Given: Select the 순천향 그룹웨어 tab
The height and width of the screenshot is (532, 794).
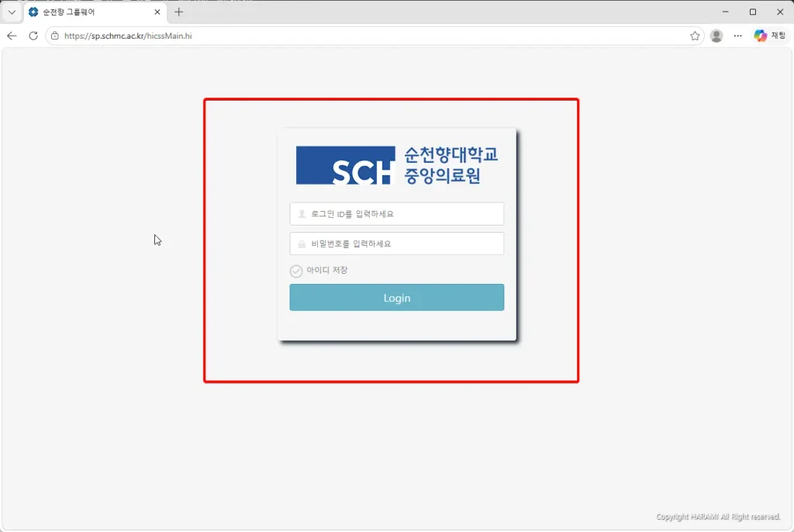Looking at the screenshot, I should [x=95, y=12].
